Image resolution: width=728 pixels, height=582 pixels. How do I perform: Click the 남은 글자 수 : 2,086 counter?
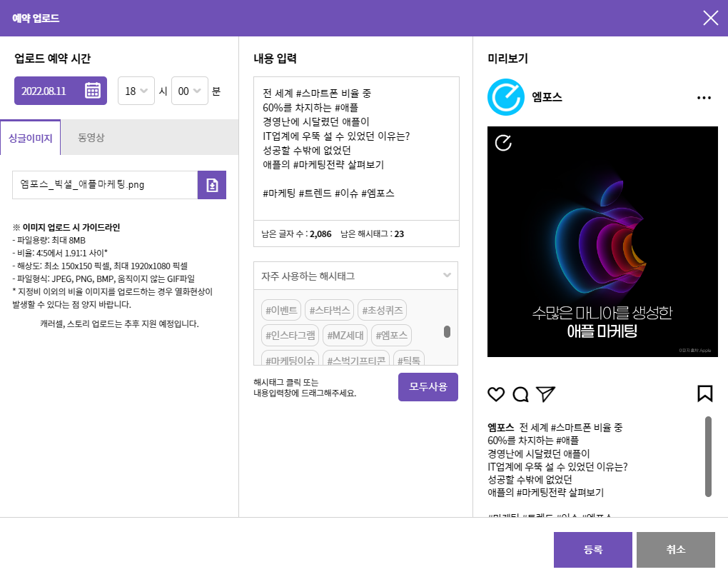[x=296, y=234]
